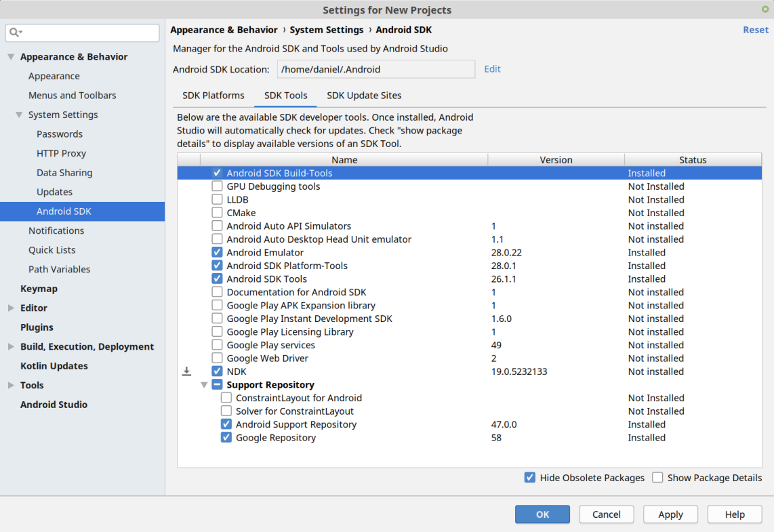Collapse the Support Repository group

[x=204, y=384]
